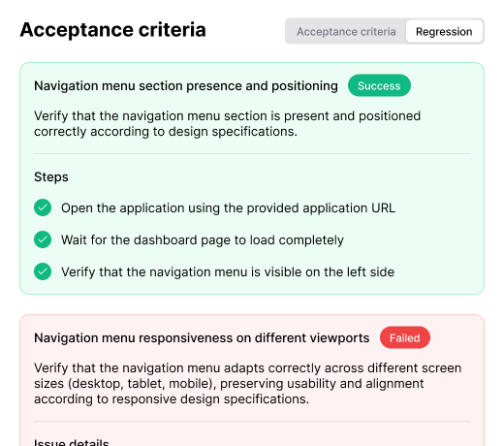The height and width of the screenshot is (446, 504).
Task: Click the success card description about design specifications
Action: coord(227,124)
